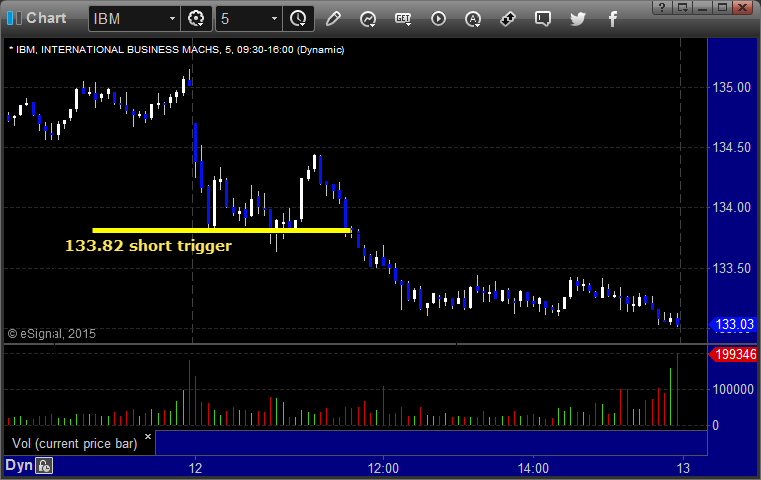Click the 133.03 current price marker
The width and height of the screenshot is (761, 480).
coord(733,324)
